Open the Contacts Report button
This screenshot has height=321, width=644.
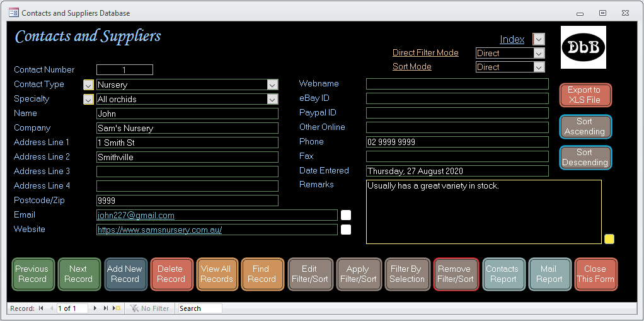point(504,274)
